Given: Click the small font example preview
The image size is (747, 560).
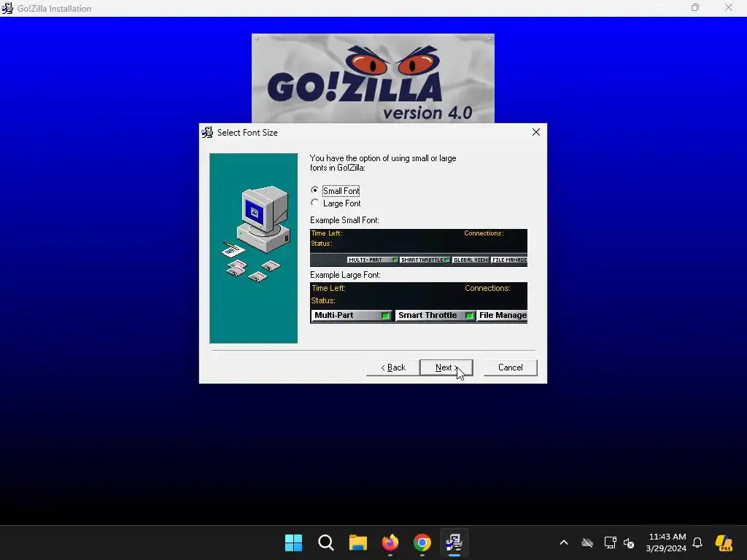Looking at the screenshot, I should point(419,248).
